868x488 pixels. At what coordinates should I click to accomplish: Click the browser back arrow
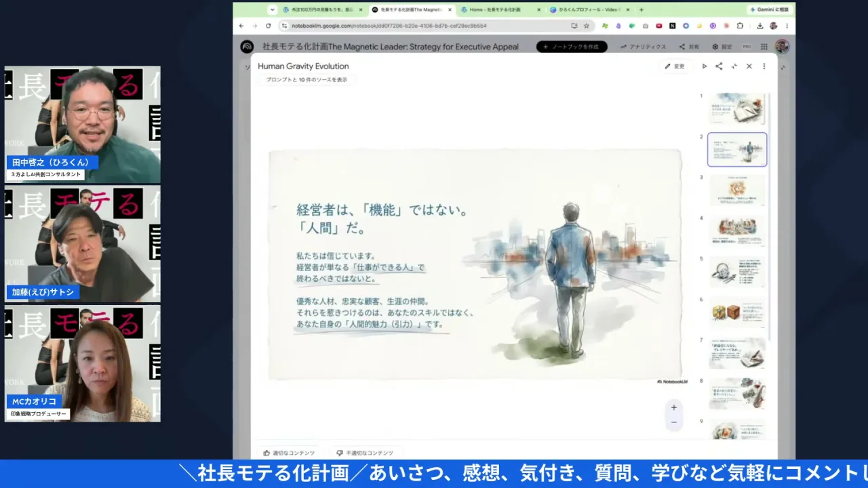pyautogui.click(x=241, y=26)
